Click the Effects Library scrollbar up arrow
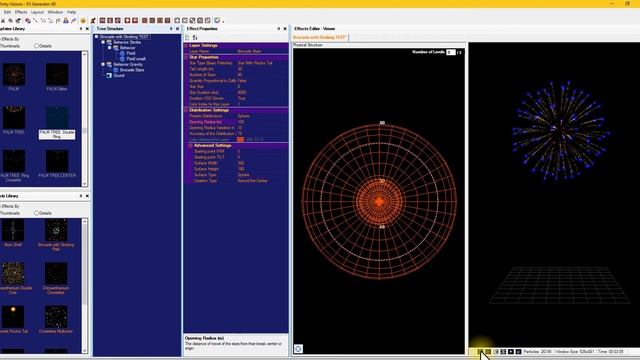The height and width of the screenshot is (360, 640). coord(84,222)
